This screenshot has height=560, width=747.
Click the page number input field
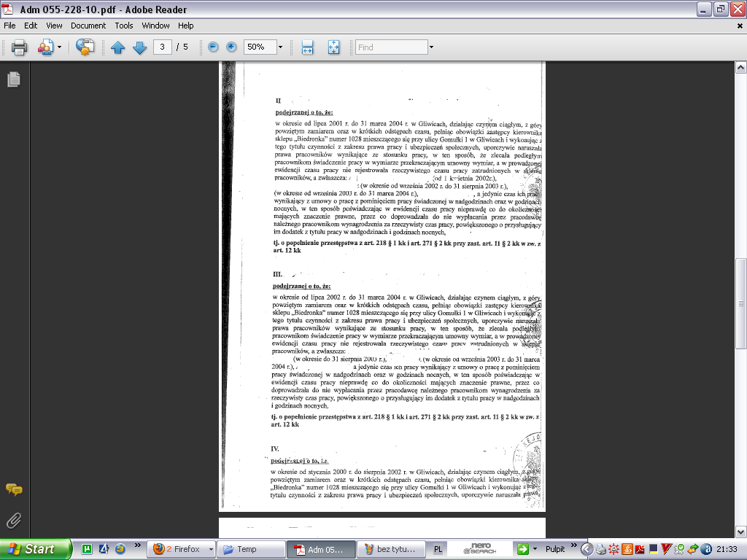tap(163, 47)
